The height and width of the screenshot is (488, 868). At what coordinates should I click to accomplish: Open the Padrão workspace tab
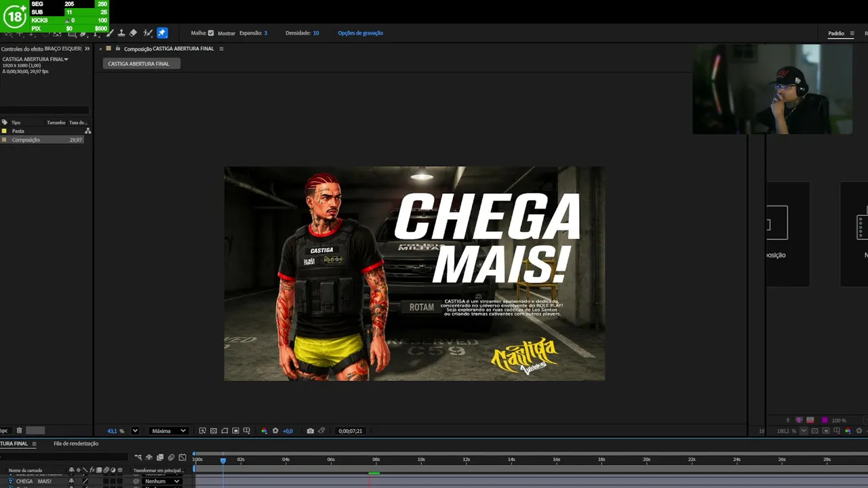[836, 33]
